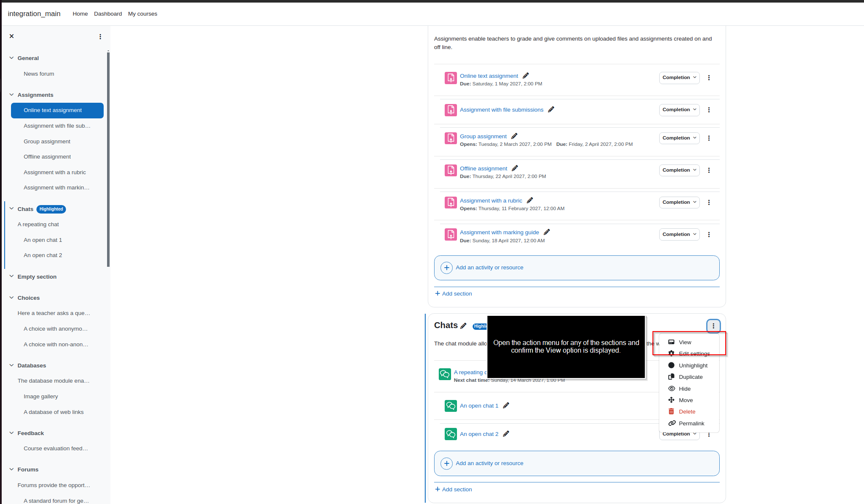Select Permalink in the section menu
This screenshot has width=864, height=504.
click(689, 424)
